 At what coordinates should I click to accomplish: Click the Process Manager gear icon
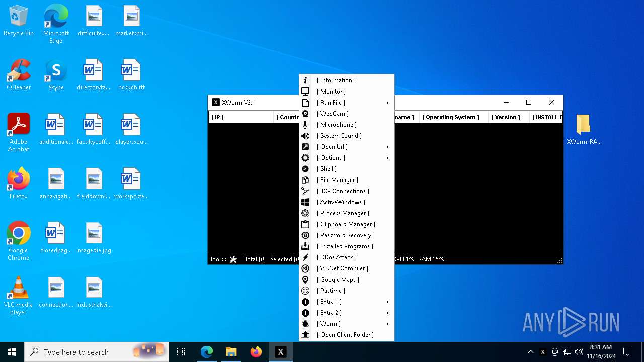point(305,213)
